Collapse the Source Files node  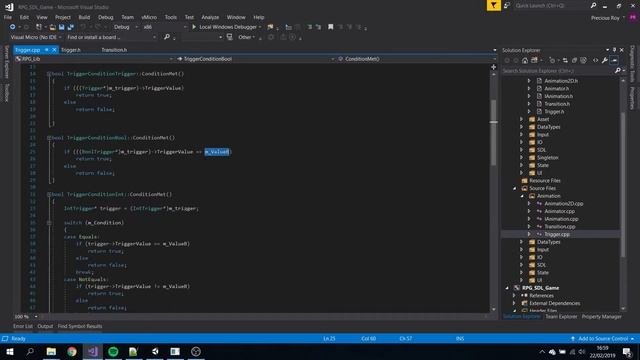pyautogui.click(x=514, y=189)
